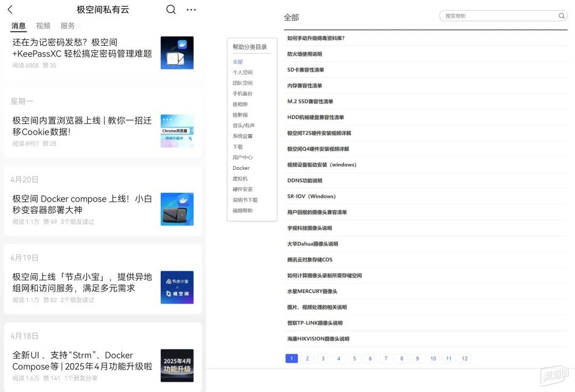This screenshot has height=392, width=575.
Task: Open the Docker compose article thumbnail
Action: pyautogui.click(x=177, y=209)
